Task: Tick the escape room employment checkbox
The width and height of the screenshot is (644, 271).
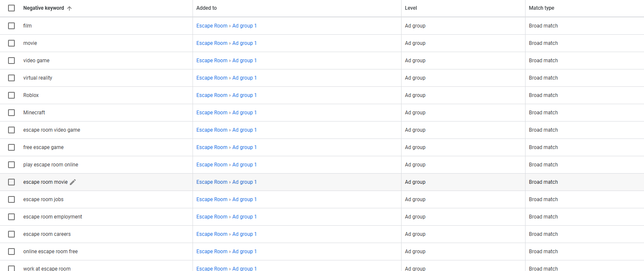Action: click(11, 217)
